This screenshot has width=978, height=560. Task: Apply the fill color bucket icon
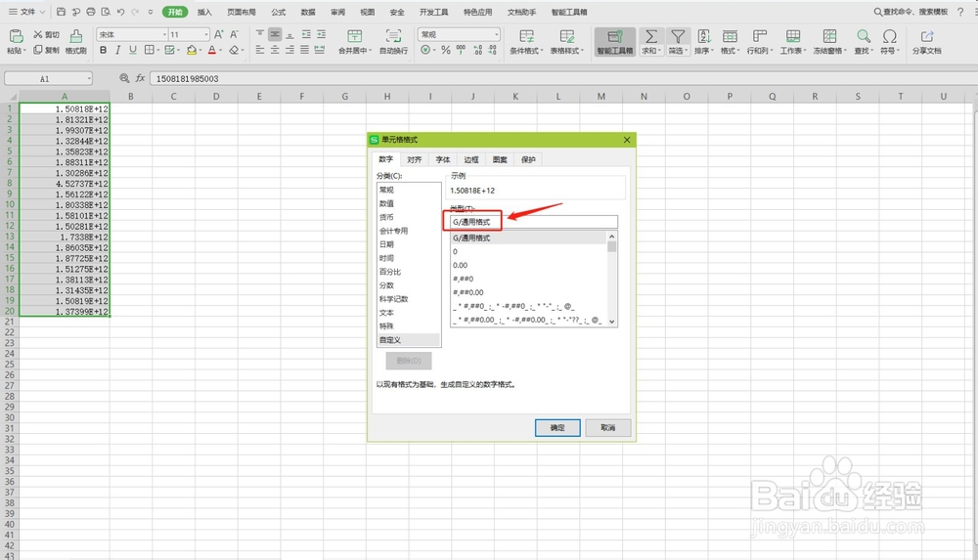[x=192, y=50]
